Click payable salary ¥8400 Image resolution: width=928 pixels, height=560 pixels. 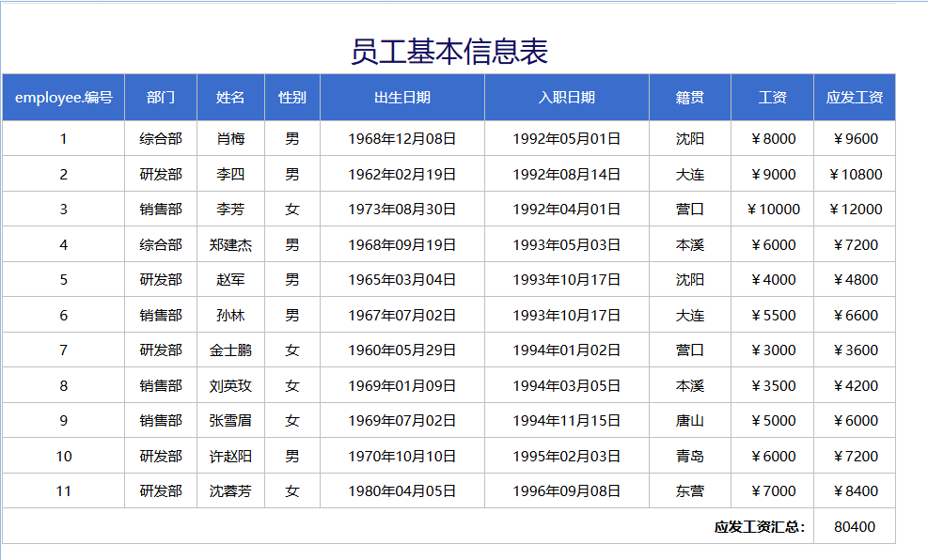pyautogui.click(x=855, y=490)
